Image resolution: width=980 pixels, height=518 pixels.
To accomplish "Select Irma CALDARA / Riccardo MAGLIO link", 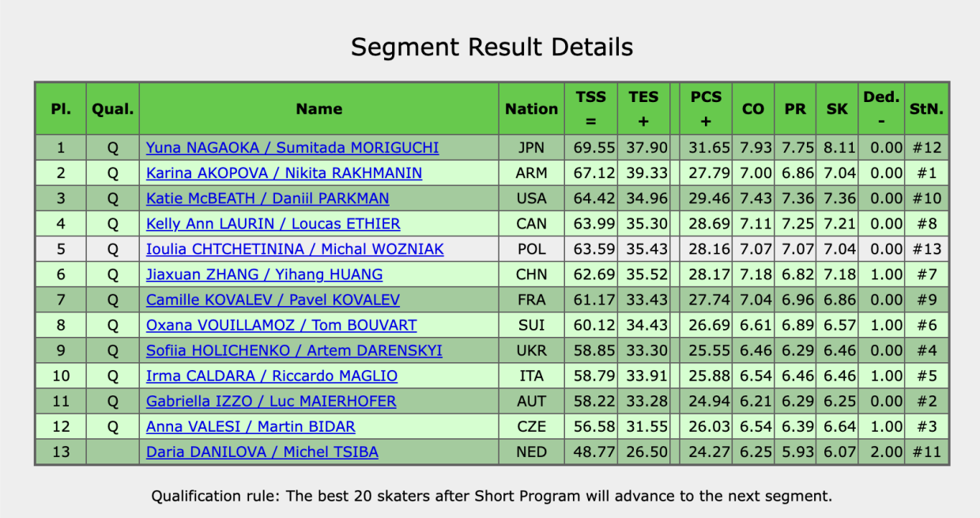I will 272,376.
